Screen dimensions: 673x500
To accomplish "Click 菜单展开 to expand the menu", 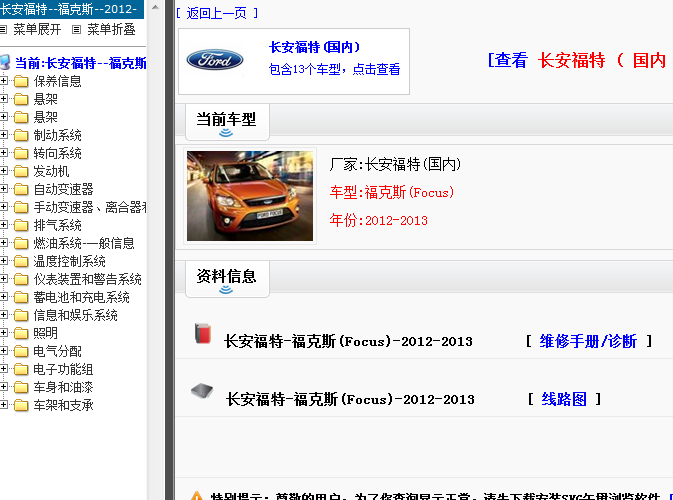I will pos(37,30).
